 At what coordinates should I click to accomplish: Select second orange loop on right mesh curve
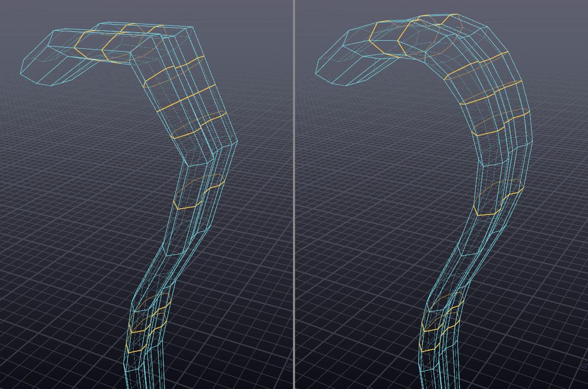[x=490, y=94]
